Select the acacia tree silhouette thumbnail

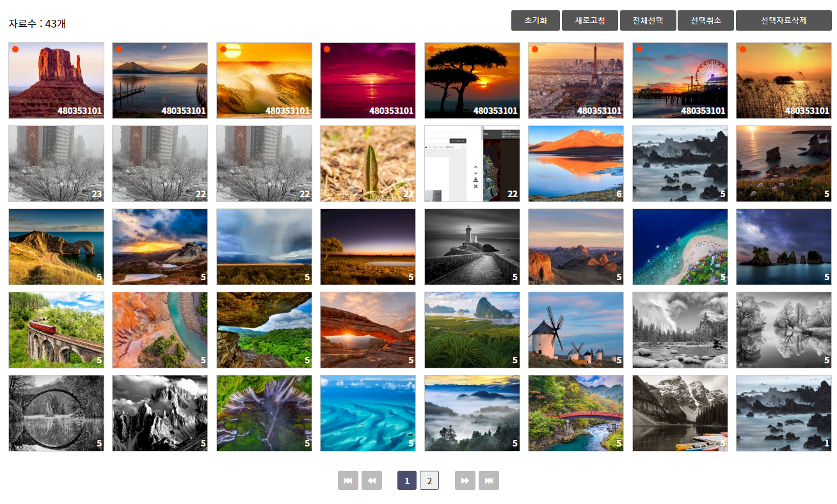(x=472, y=81)
